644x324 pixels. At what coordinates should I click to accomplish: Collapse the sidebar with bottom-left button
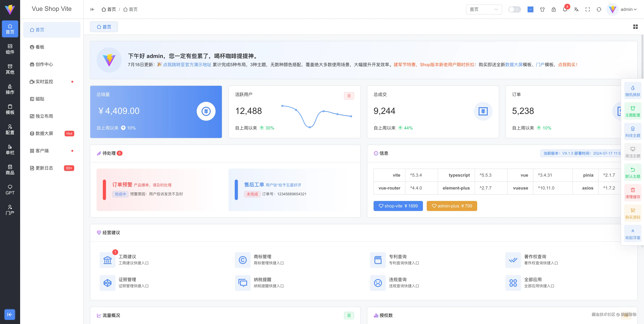(x=10, y=314)
